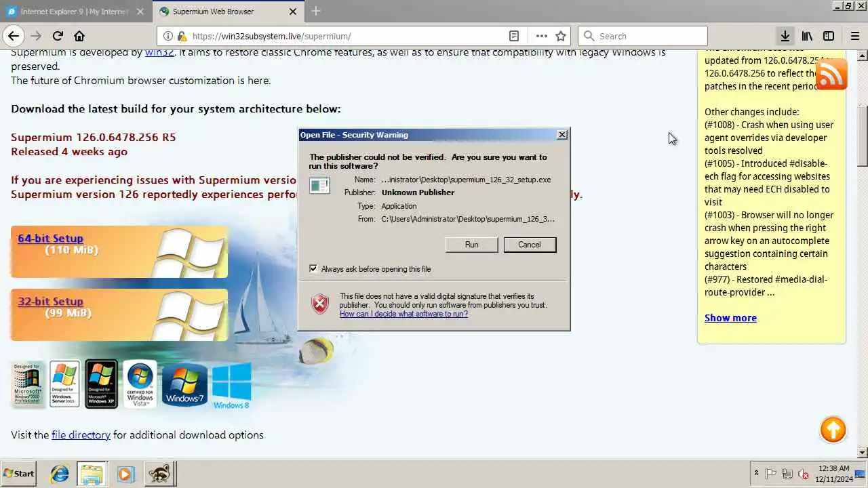Go to browser home page

[79, 36]
